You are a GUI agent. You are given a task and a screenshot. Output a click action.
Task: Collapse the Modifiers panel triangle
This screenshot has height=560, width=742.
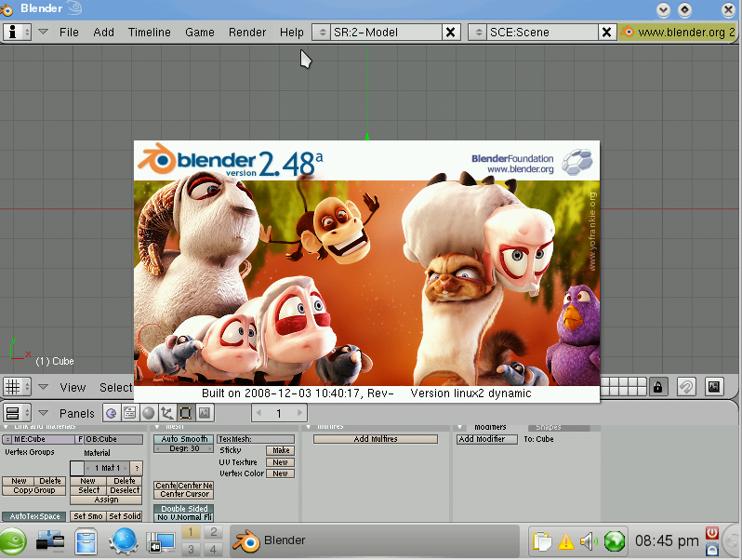pyautogui.click(x=459, y=427)
